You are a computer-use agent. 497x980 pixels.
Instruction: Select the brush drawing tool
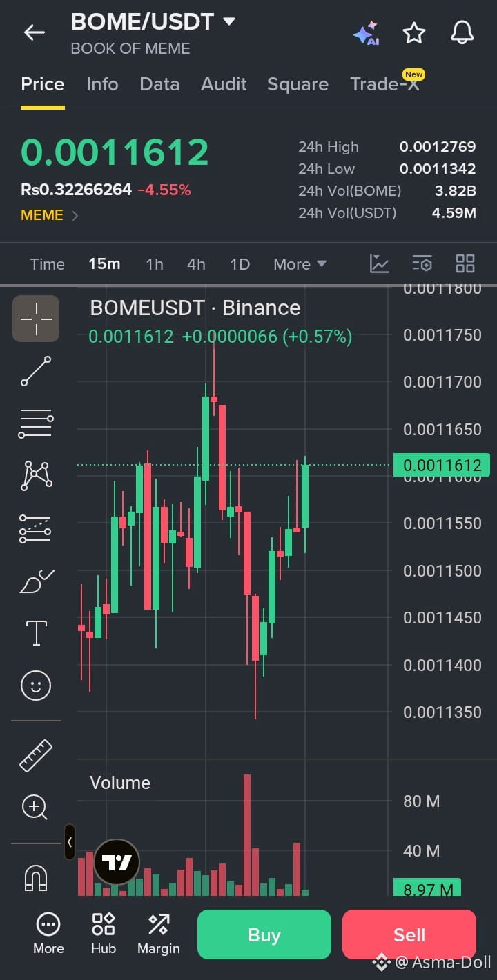pos(36,581)
